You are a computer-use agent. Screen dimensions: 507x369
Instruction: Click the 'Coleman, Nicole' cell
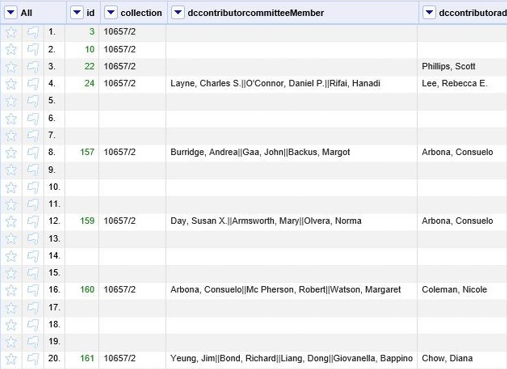click(454, 289)
